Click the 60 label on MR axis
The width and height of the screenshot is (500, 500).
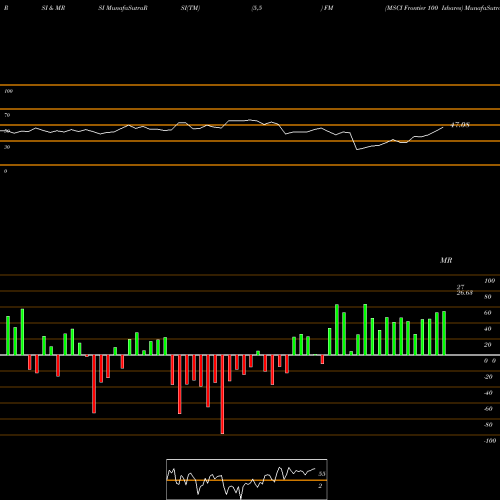488,313
